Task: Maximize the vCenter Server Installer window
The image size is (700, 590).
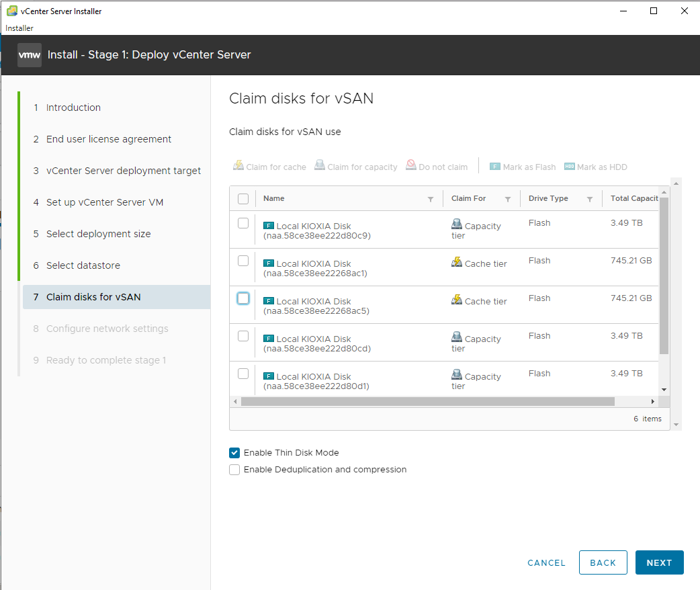Action: point(654,11)
